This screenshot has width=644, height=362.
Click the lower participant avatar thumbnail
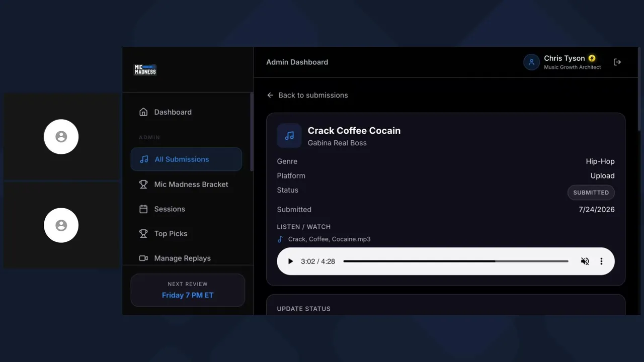pos(61,225)
